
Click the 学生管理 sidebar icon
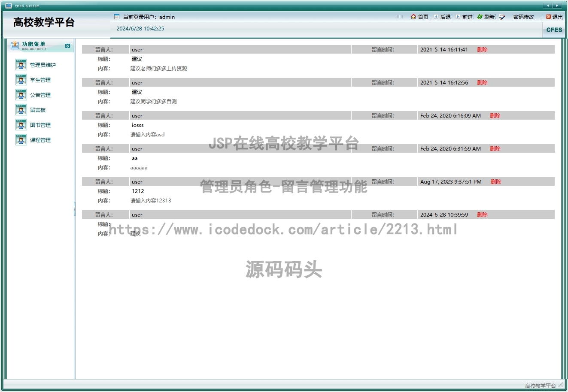coord(21,80)
